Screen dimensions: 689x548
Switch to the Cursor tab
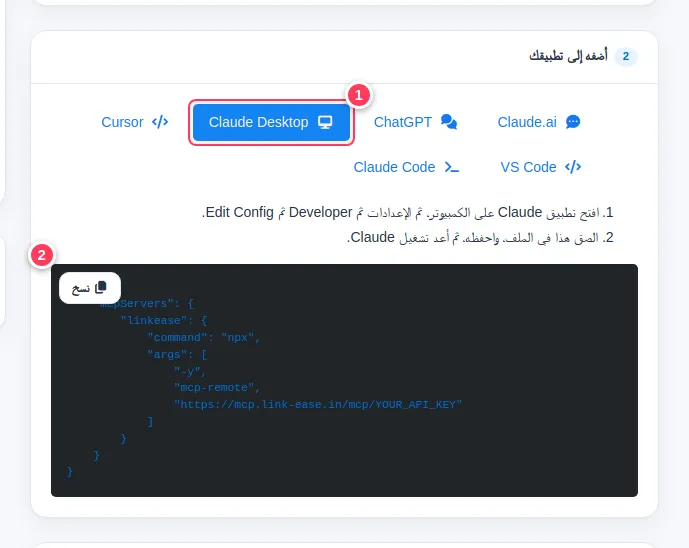(x=134, y=122)
